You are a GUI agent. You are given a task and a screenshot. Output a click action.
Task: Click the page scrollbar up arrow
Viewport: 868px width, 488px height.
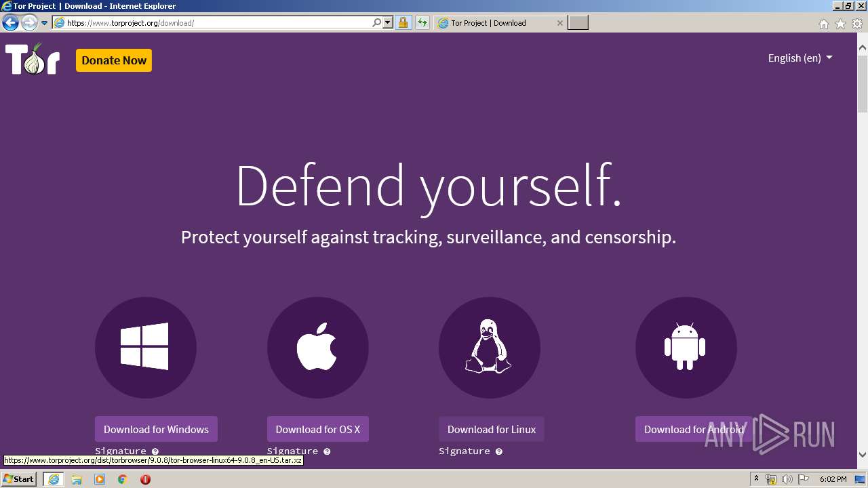point(863,47)
